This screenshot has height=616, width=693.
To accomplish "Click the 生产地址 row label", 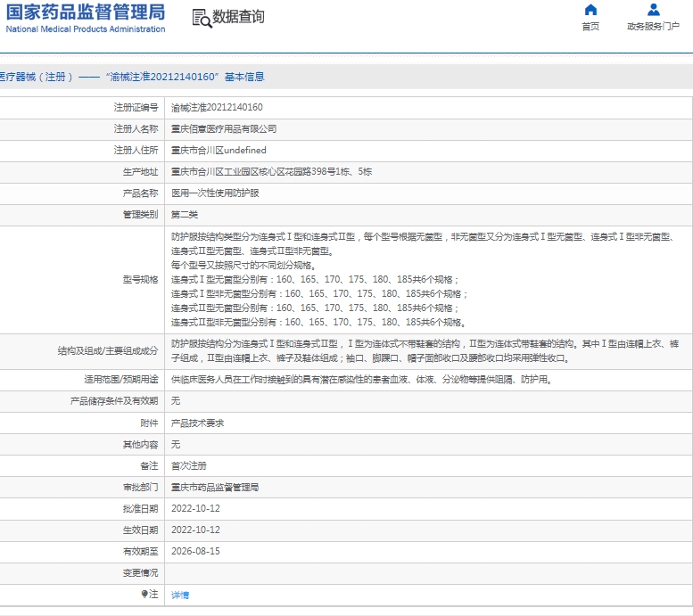I will [x=140, y=171].
